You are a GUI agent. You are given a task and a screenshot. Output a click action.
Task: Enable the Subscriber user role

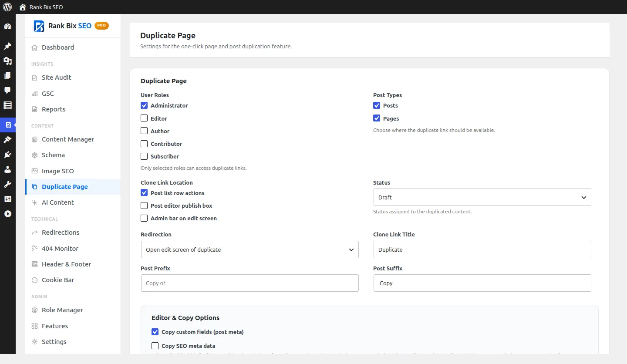pos(144,156)
